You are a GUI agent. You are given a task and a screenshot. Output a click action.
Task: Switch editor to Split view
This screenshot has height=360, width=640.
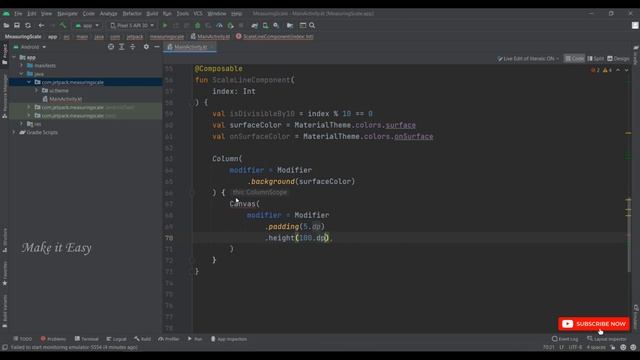coord(596,59)
